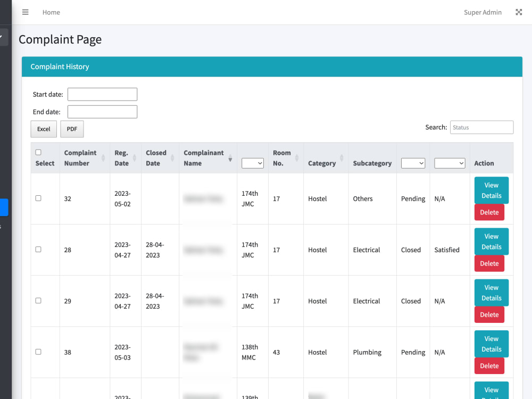This screenshot has height=399, width=532.
Task: Delete complaint 29
Action: (x=489, y=315)
